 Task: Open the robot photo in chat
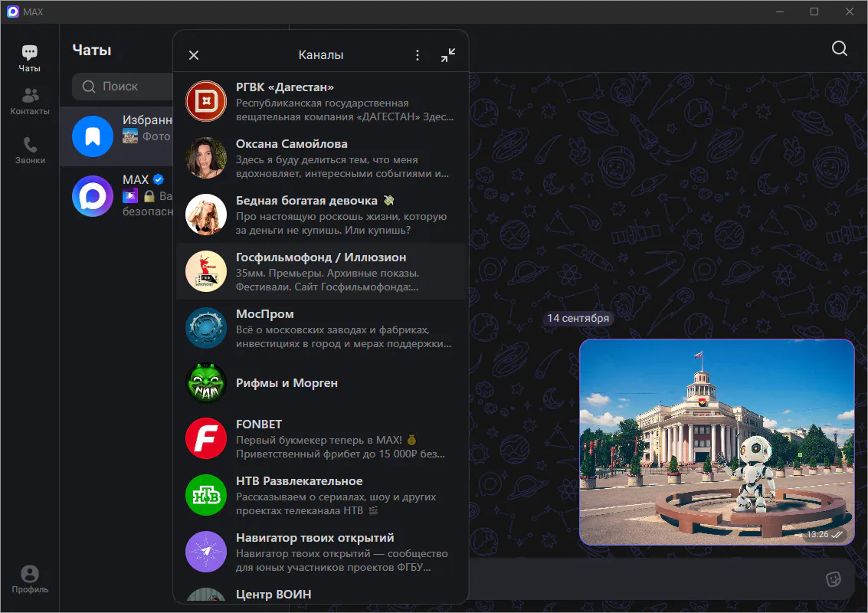click(x=716, y=441)
